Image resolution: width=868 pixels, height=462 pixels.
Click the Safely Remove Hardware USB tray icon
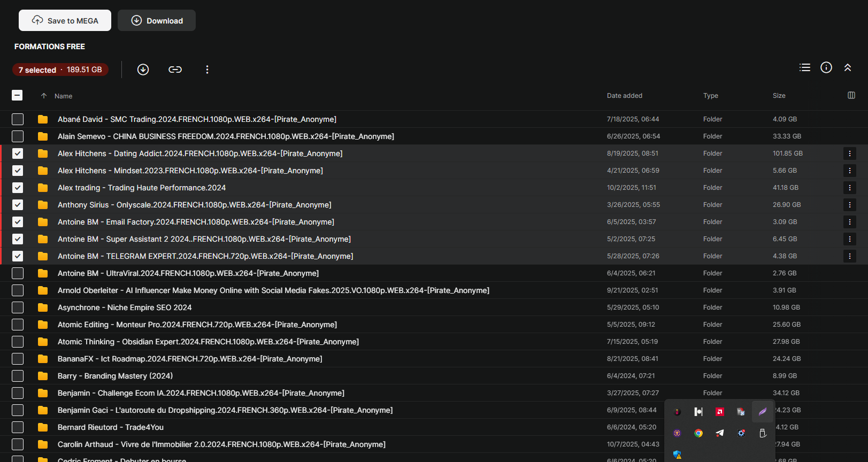tap(763, 433)
